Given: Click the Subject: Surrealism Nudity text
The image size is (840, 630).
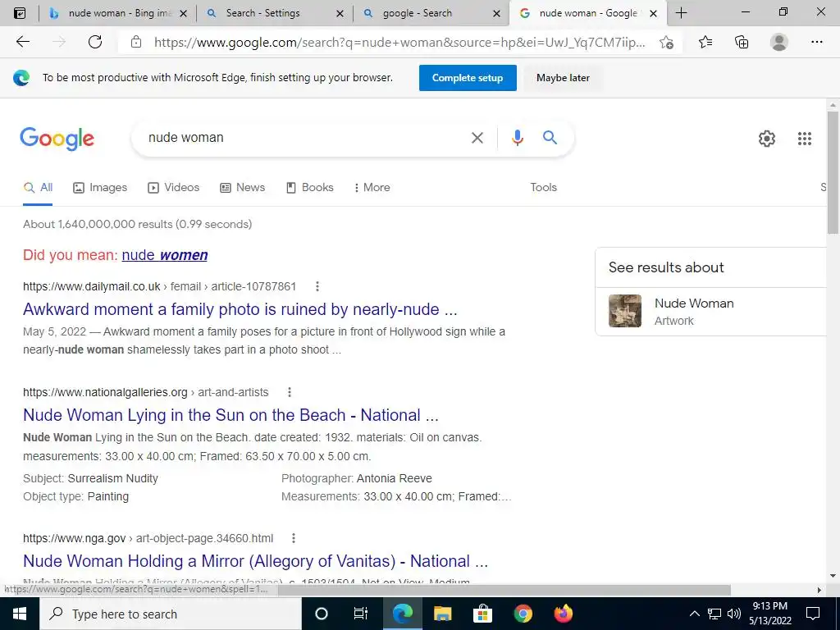Looking at the screenshot, I should coord(90,478).
